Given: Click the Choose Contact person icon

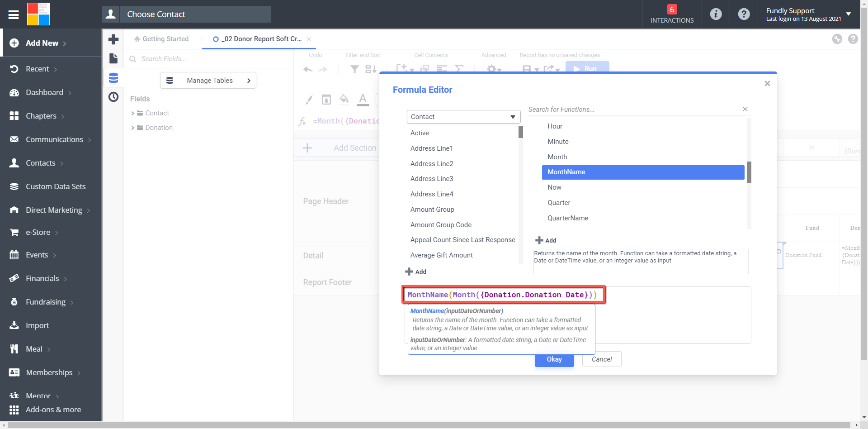Looking at the screenshot, I should point(111,14).
